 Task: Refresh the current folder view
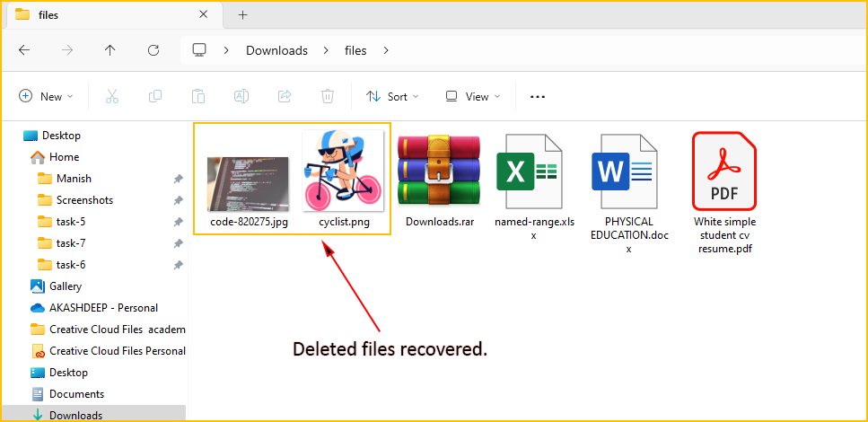pos(153,50)
